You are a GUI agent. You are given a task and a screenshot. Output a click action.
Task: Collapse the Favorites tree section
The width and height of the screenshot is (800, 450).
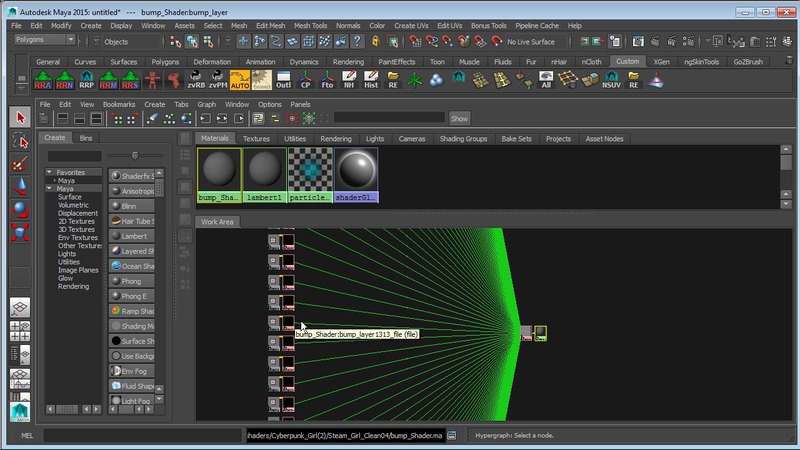[48, 173]
